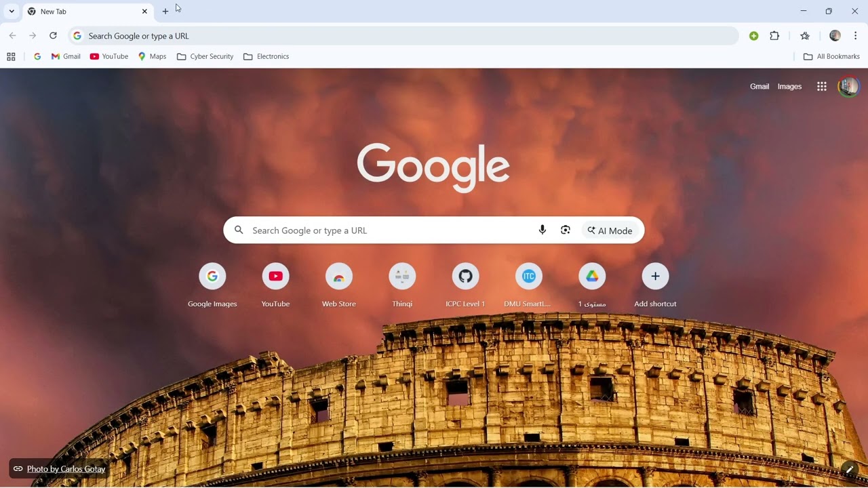
Task: Open the Maps bookmark
Action: tap(152, 57)
